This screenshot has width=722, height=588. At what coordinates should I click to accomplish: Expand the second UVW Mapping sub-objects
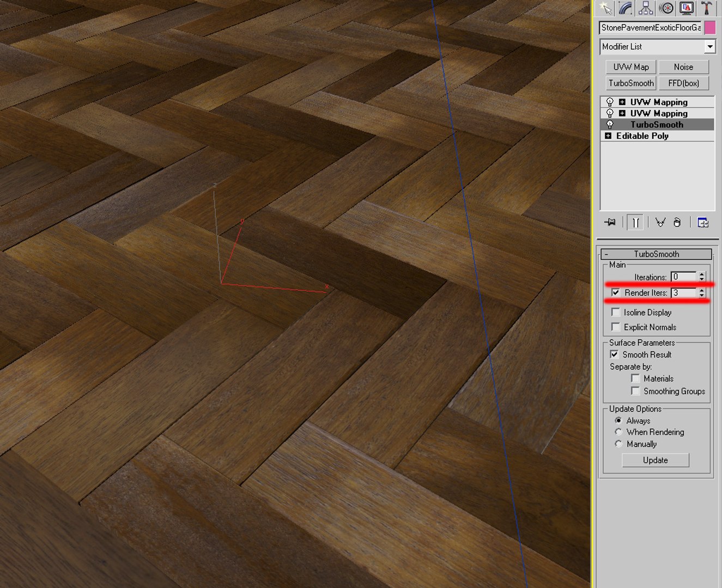click(x=622, y=113)
